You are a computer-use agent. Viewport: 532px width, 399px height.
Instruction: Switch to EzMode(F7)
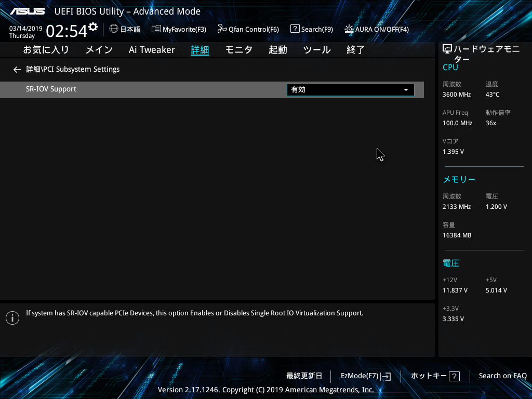(x=366, y=376)
